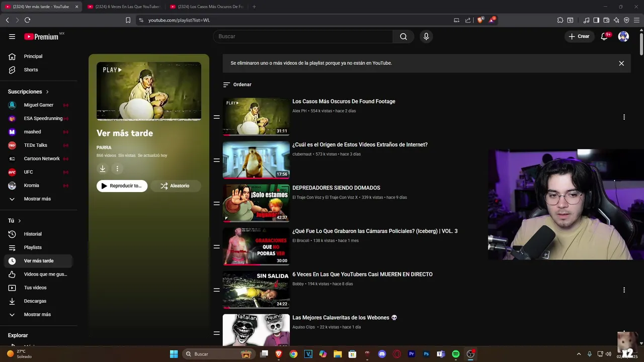Screen dimensions: 644x362
Task: Open the media control music note icon
Action: coord(586,20)
